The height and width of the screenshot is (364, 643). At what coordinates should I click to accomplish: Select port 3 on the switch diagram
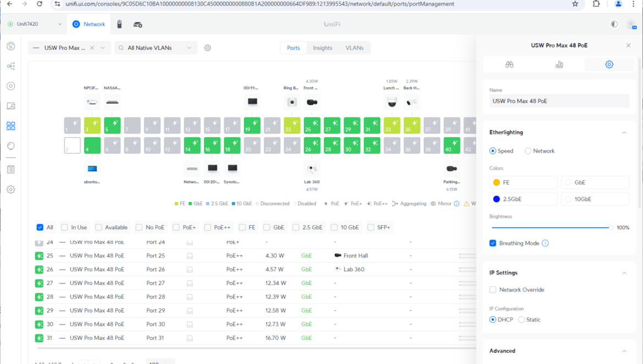point(92,126)
